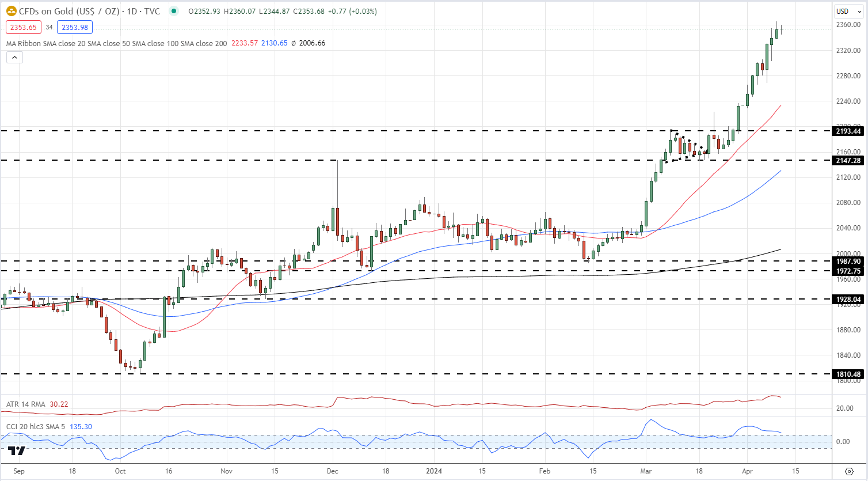Click the 20.00 ATR pane axis label
The height and width of the screenshot is (481, 868).
pyautogui.click(x=845, y=408)
